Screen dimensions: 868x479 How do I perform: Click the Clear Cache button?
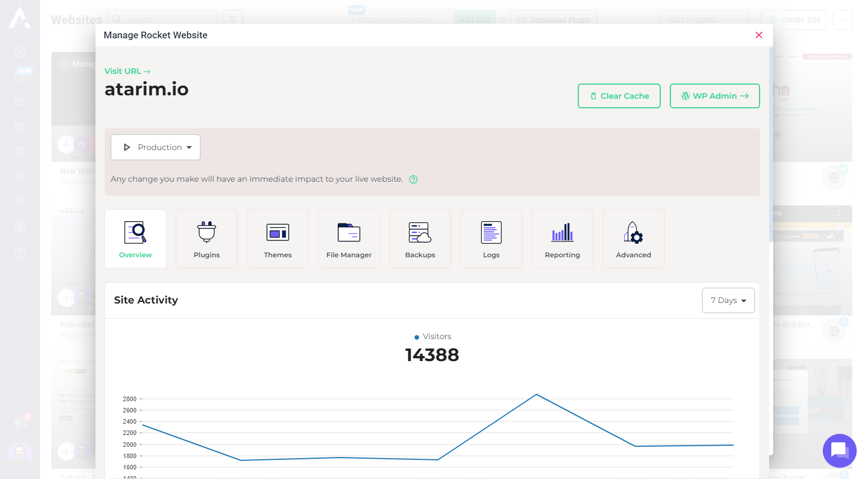click(x=619, y=96)
